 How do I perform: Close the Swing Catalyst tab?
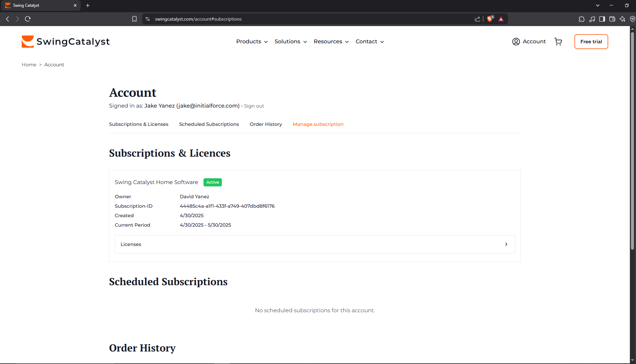coord(75,5)
